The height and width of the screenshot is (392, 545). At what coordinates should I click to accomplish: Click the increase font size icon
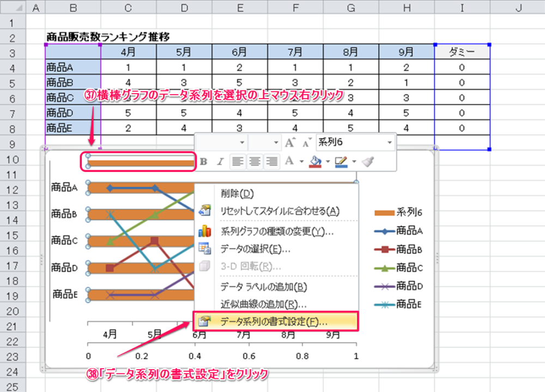290,143
